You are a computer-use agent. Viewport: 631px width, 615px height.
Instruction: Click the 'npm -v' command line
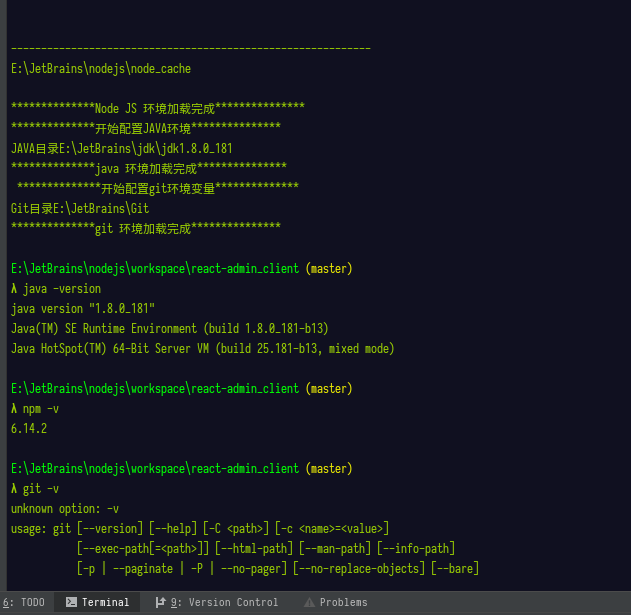[x=35, y=409]
